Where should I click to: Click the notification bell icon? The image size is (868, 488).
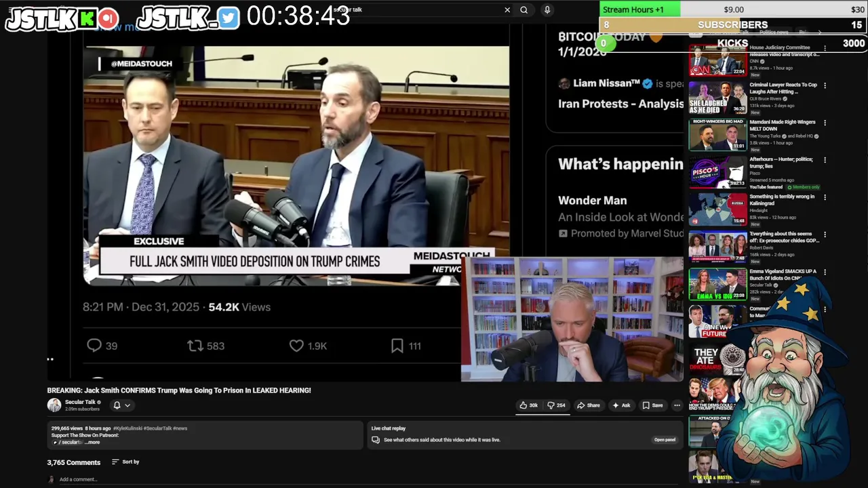[x=117, y=405]
